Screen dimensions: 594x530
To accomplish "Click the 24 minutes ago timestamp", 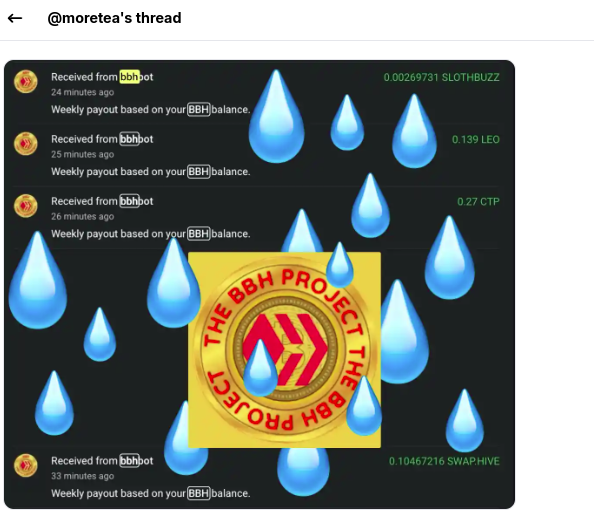I will [x=83, y=92].
